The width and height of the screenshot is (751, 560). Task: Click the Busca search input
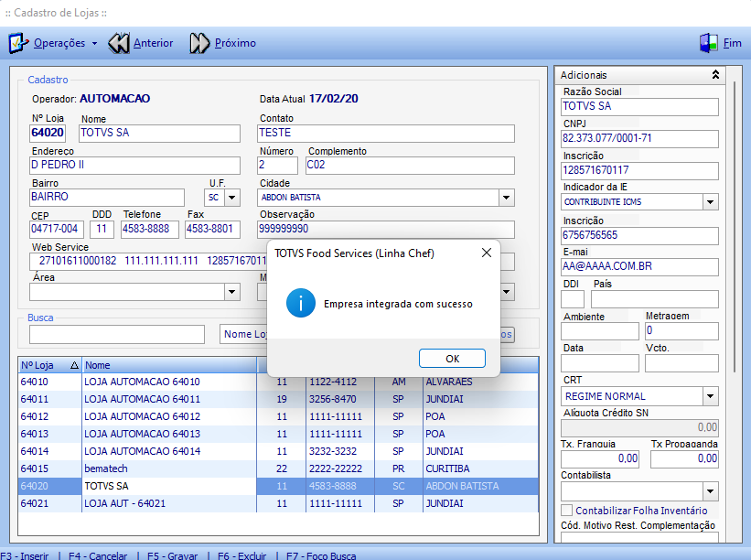click(x=117, y=334)
